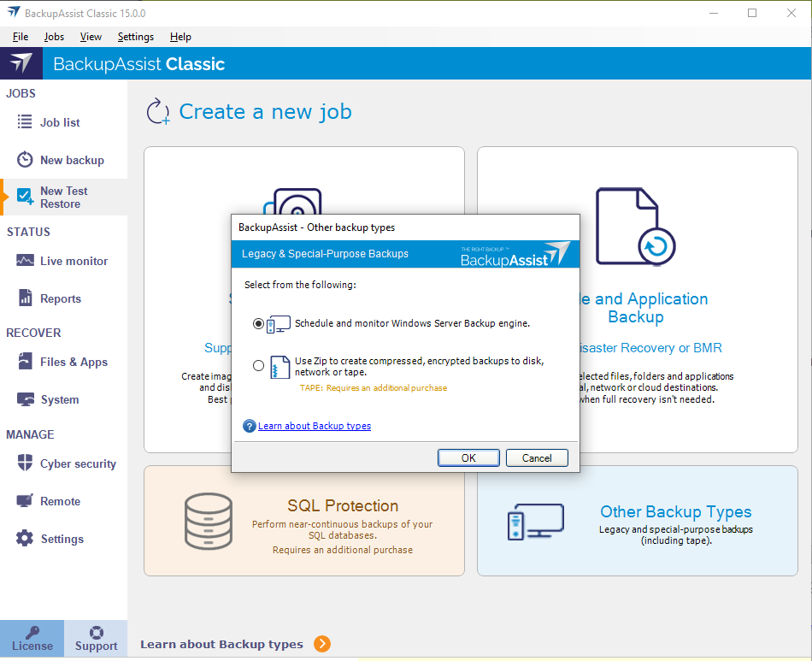
Task: Select the System recovery icon
Action: (25, 399)
